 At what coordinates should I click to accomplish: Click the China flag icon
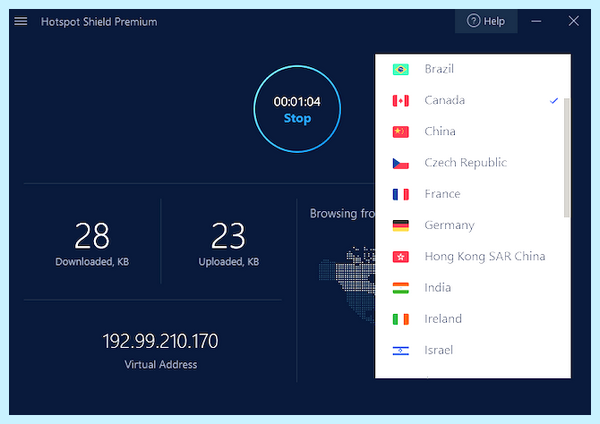tap(401, 132)
